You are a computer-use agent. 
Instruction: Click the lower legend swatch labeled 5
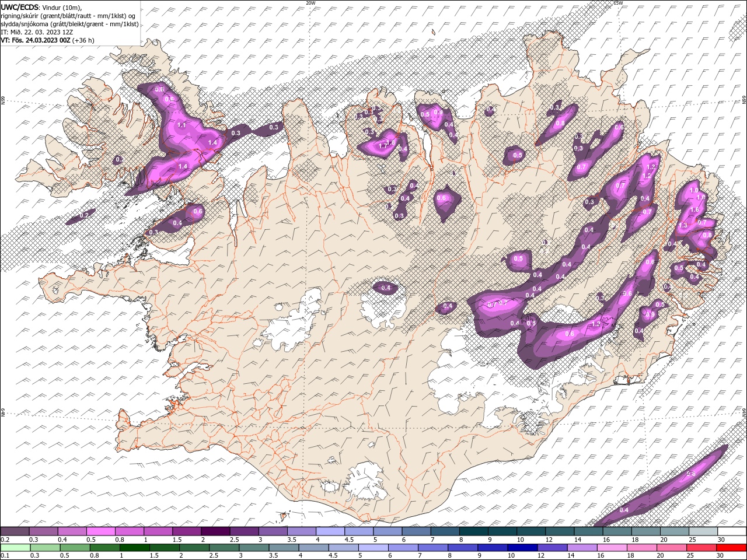coord(373,548)
